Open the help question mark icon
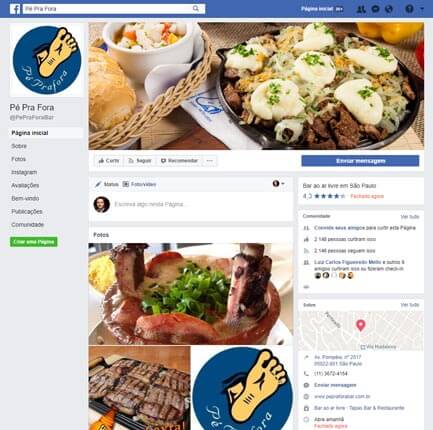Screen dimensions: 433x430 coord(409,9)
